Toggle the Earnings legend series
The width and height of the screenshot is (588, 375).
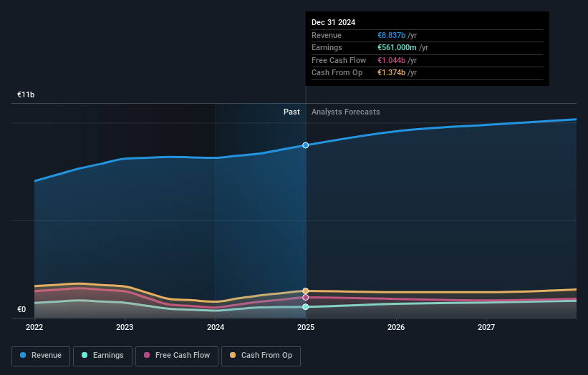click(x=102, y=356)
